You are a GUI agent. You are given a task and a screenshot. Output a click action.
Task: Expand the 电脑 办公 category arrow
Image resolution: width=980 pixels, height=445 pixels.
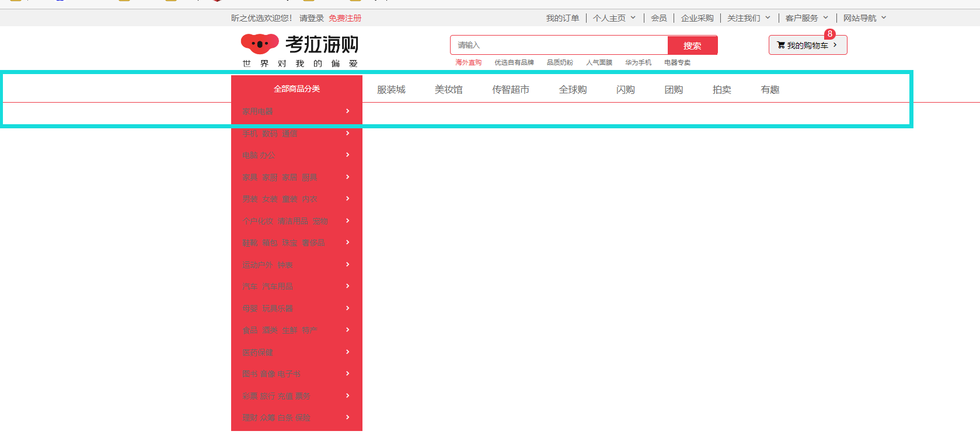(348, 155)
